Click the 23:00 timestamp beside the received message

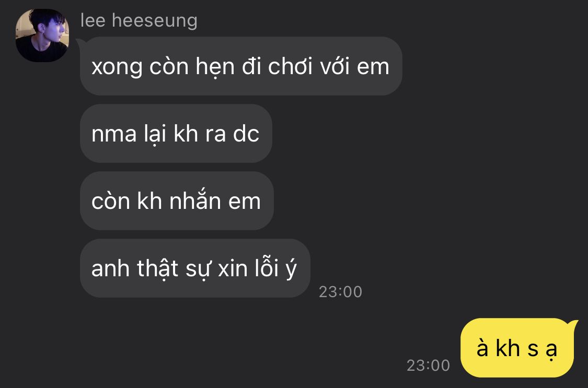tap(340, 292)
